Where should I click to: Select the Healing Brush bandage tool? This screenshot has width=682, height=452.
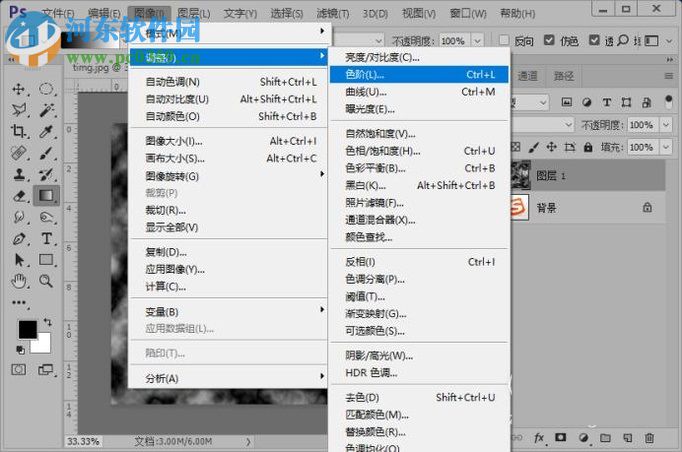point(18,153)
